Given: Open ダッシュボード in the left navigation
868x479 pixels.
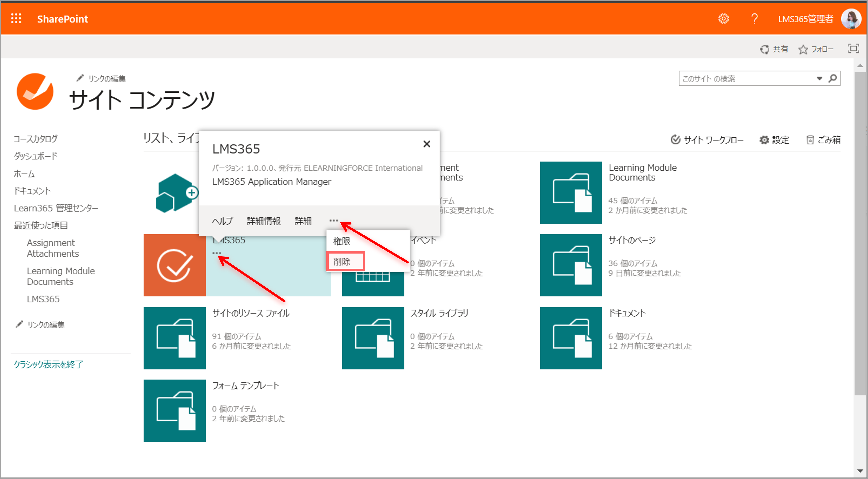Looking at the screenshot, I should pos(35,156).
